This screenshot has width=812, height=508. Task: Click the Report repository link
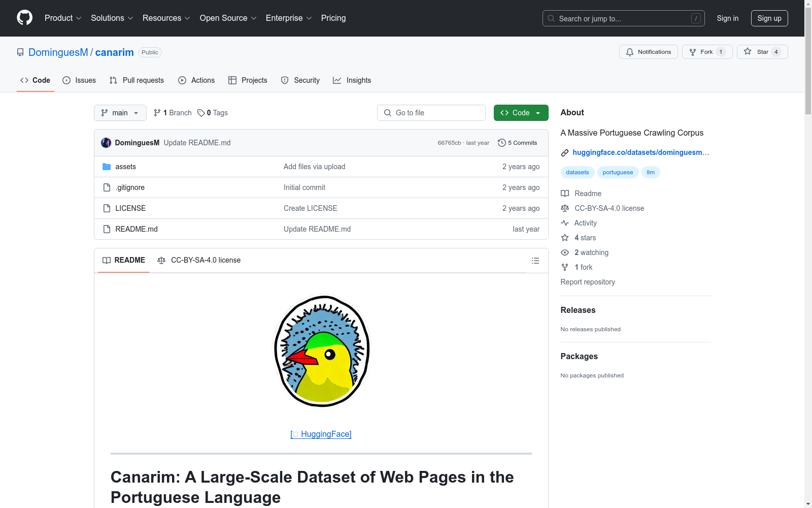(588, 282)
